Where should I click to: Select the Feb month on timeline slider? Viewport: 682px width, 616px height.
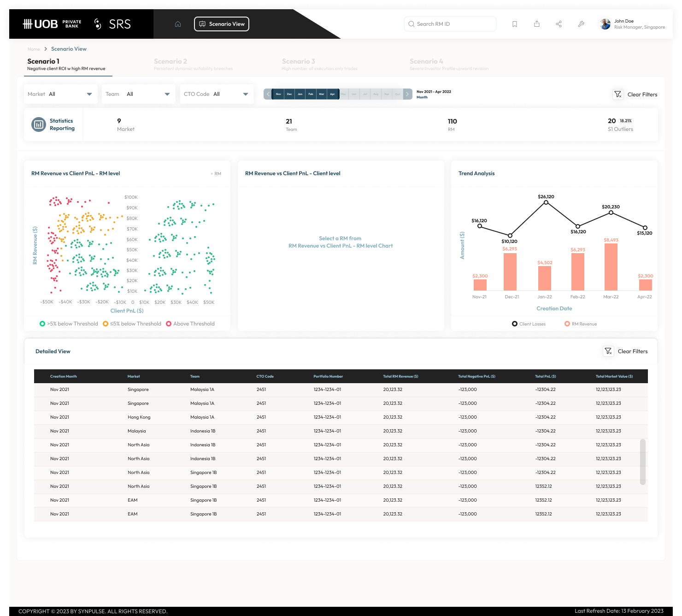311,94
